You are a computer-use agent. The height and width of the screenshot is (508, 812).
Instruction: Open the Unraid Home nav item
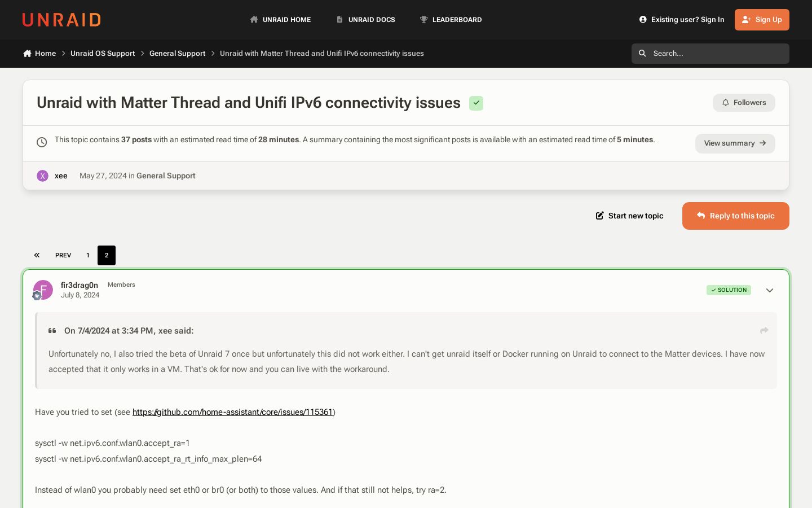click(x=280, y=20)
